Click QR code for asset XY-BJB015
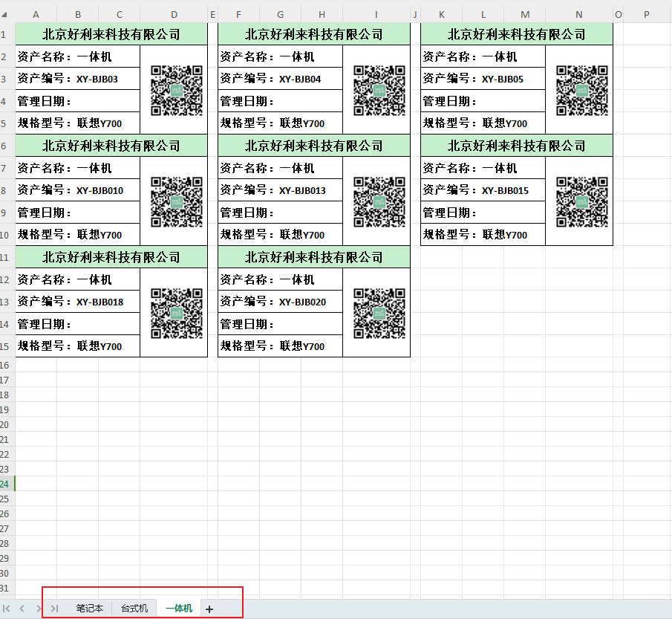This screenshot has height=619, width=672. [582, 202]
